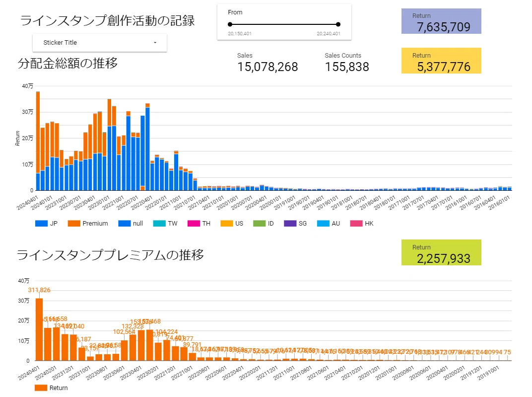Click the 104,224 data label

167,332
